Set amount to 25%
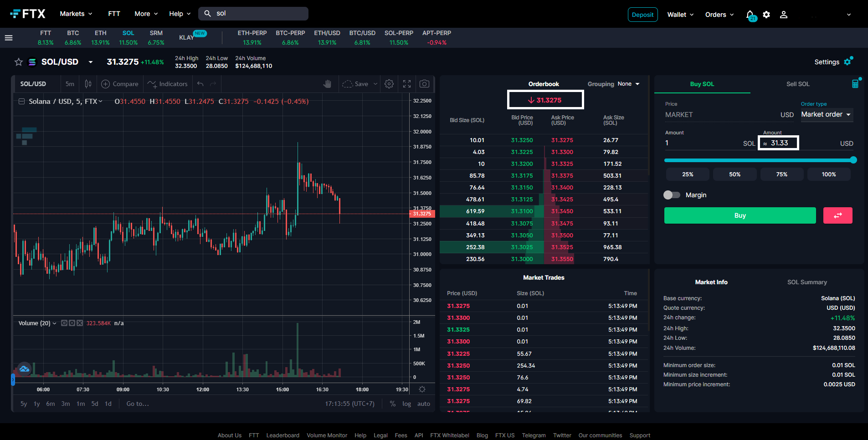Viewport: 868px width, 440px height. tap(688, 174)
